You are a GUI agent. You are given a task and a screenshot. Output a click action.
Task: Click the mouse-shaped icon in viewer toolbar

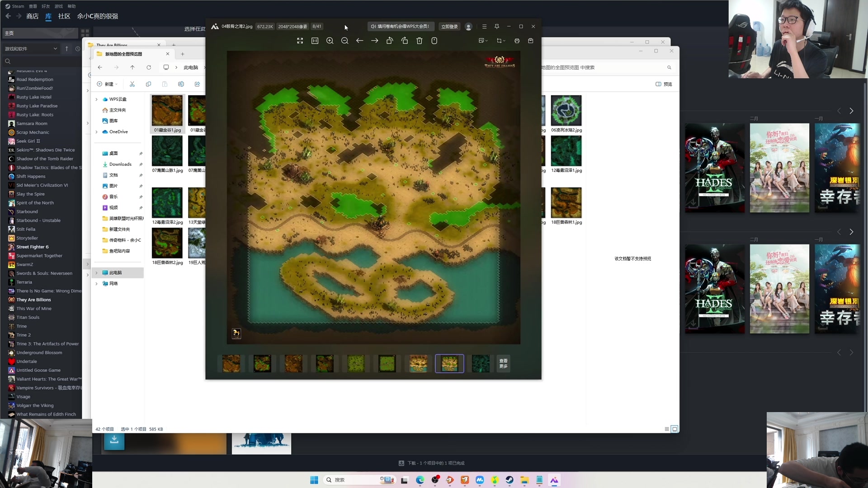(434, 41)
